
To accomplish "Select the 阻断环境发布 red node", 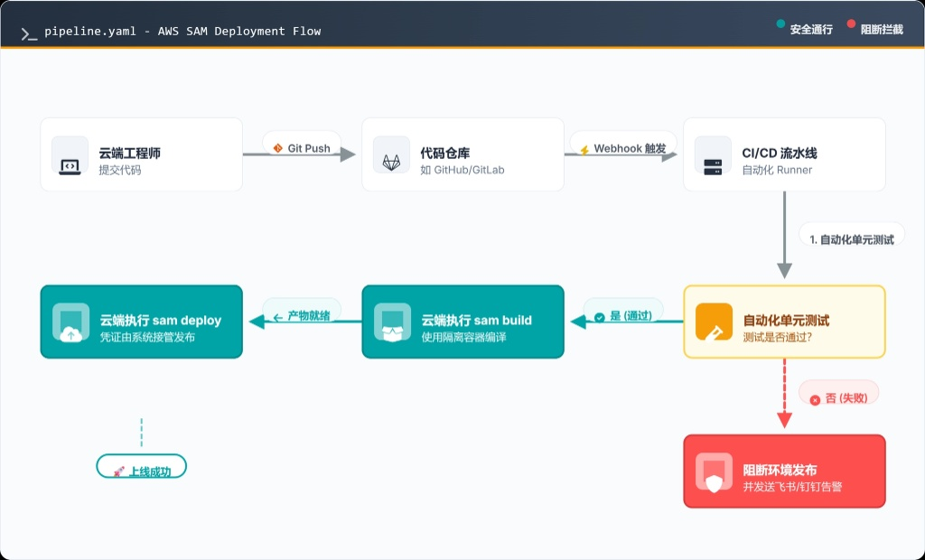I will tap(785, 471).
